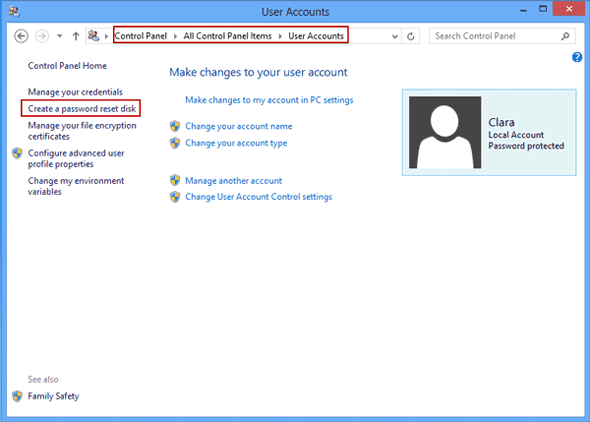Open Create a password reset disk

point(82,109)
